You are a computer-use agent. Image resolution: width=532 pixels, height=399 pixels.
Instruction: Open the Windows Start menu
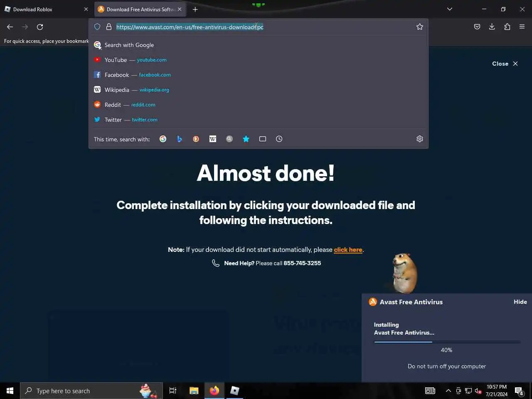pyautogui.click(x=10, y=391)
